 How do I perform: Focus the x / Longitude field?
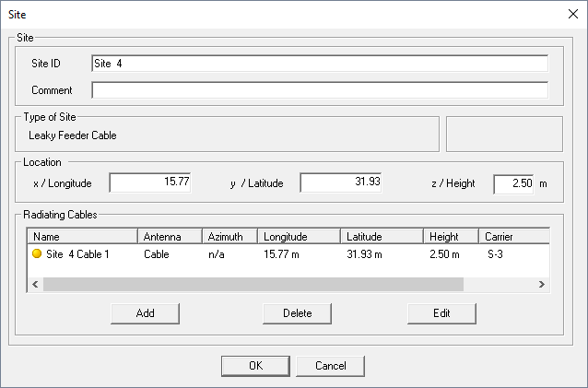pos(150,182)
